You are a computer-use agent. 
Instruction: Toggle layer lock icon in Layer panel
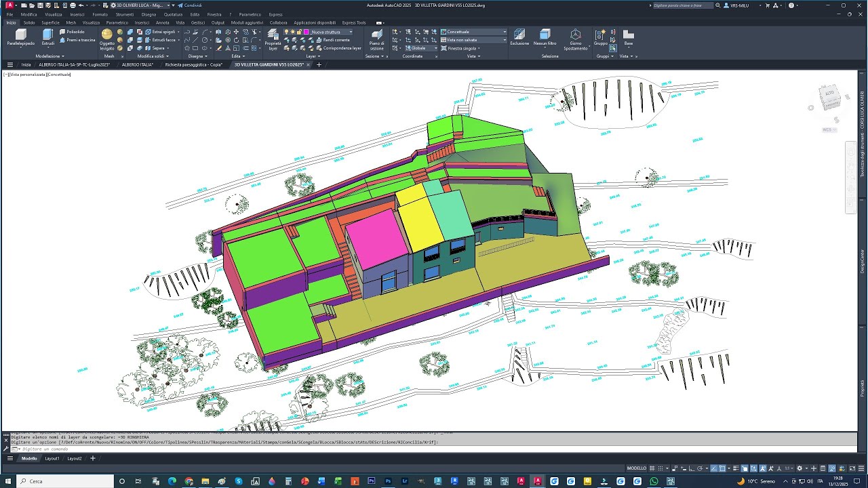[298, 32]
